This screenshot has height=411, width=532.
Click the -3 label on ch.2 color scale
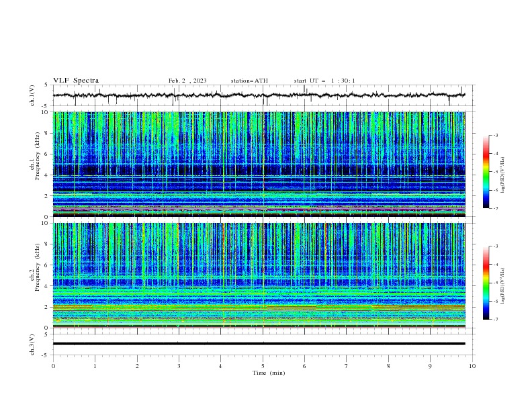pos(495,246)
